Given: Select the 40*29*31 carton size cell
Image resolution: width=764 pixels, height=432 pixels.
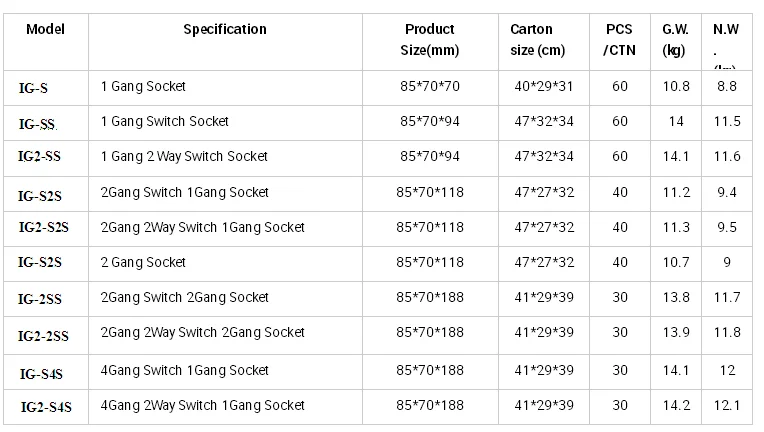Looking at the screenshot, I should coord(544,86).
